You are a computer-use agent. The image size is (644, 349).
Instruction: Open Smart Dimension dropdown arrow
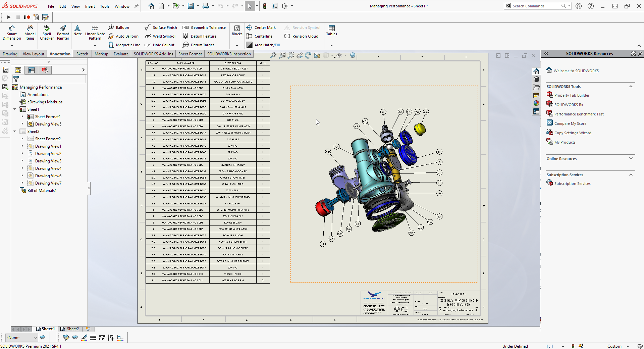12,46
